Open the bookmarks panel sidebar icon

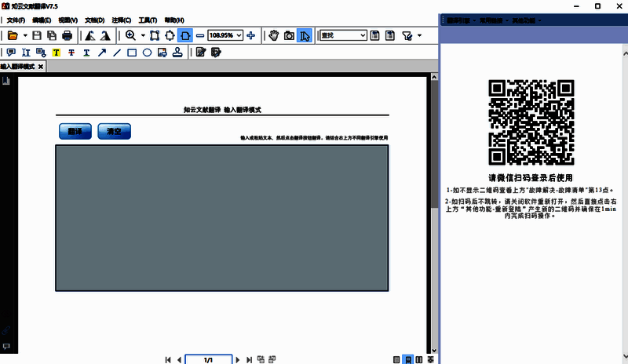[6, 81]
